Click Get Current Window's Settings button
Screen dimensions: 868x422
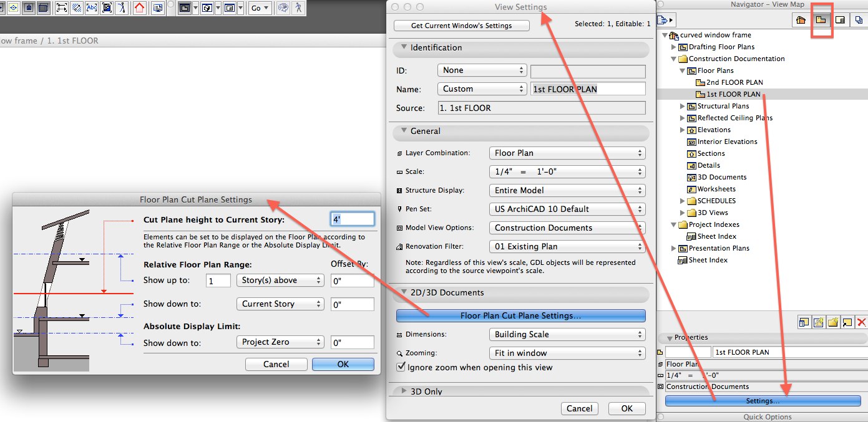(x=461, y=26)
